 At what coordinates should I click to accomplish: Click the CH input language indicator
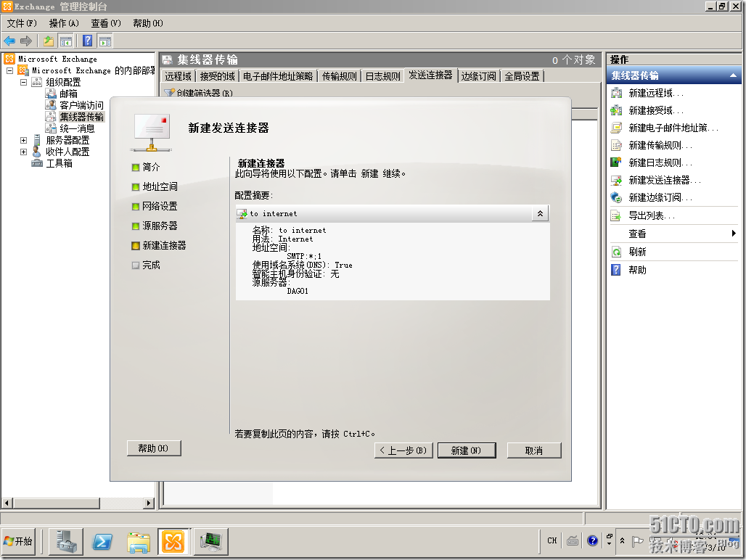click(552, 540)
